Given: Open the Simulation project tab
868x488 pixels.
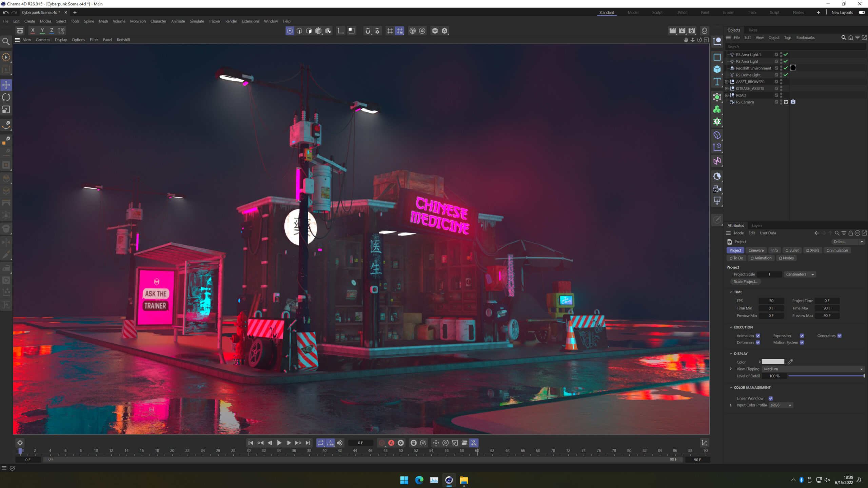Looking at the screenshot, I should click(837, 250).
